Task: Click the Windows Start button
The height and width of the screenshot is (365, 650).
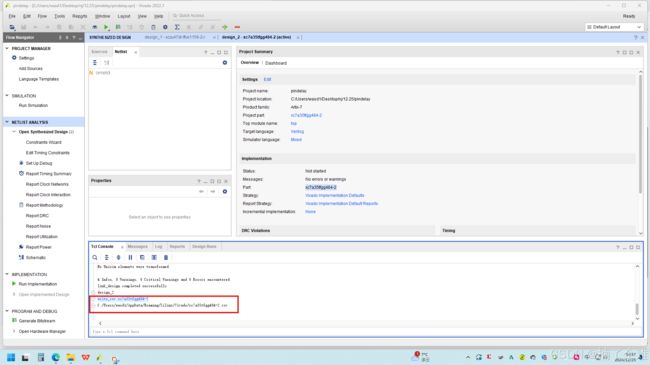Action: [x=11, y=358]
